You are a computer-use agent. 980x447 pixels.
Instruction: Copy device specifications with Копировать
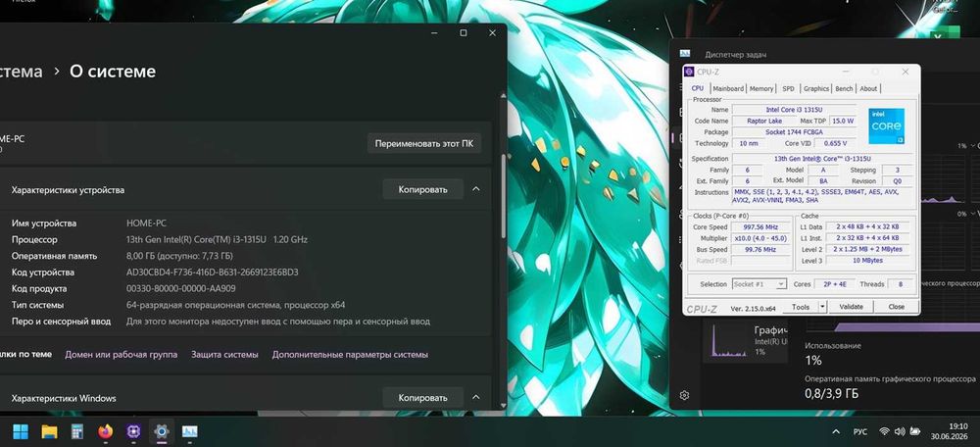[x=423, y=189]
